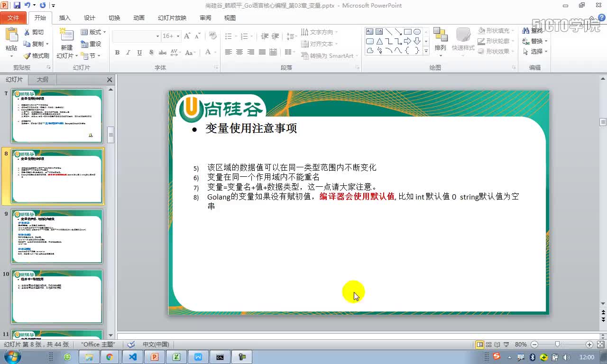Open font color A button

[208, 53]
